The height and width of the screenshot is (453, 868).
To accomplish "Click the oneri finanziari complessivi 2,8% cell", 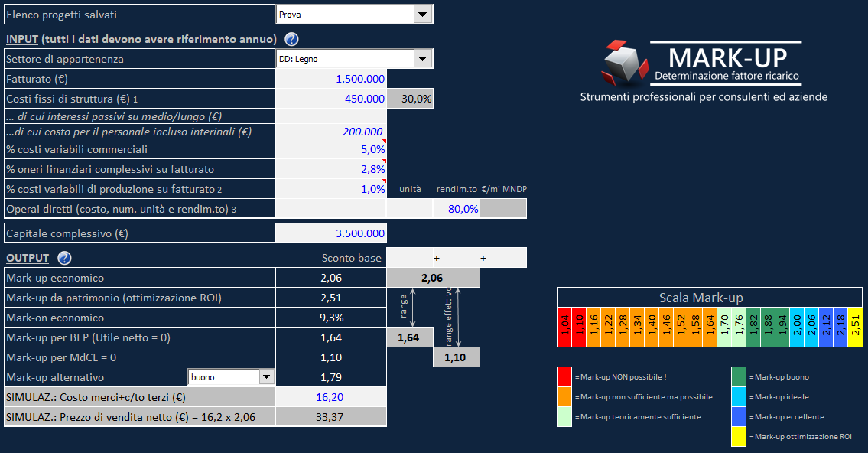I will click(331, 169).
